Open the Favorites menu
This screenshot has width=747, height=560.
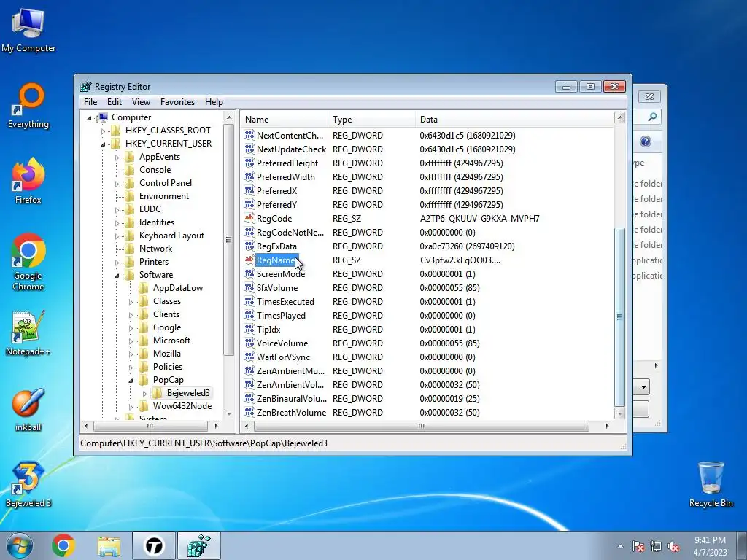coord(178,102)
